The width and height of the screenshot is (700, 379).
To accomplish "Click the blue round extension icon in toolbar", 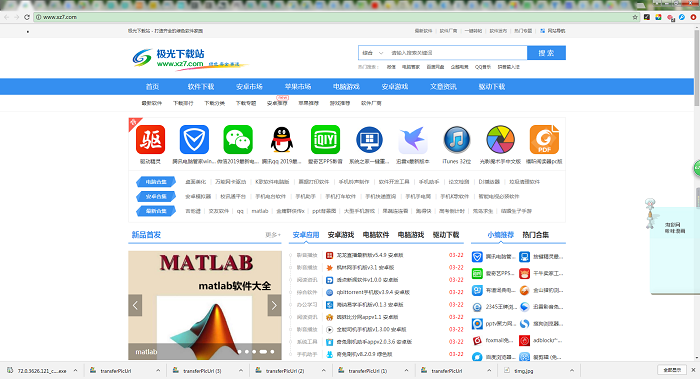I will tap(682, 17).
